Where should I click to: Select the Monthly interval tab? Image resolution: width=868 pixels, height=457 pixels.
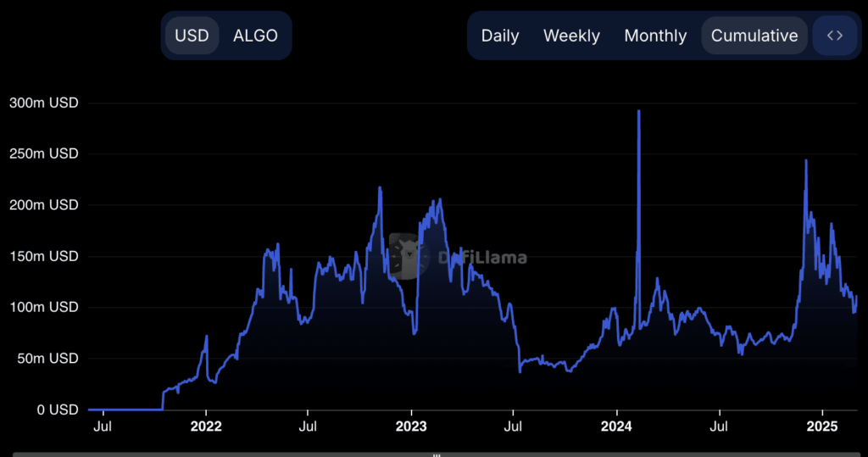pos(655,36)
